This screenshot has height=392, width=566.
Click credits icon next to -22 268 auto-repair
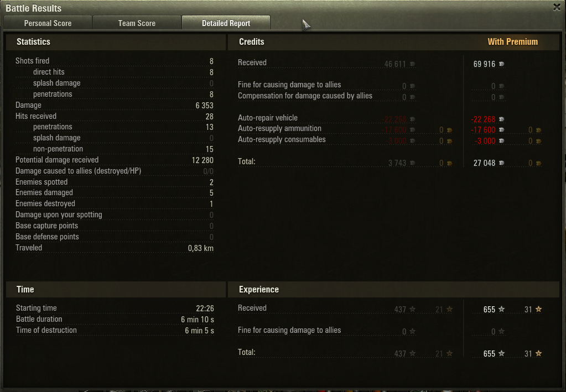pos(501,119)
